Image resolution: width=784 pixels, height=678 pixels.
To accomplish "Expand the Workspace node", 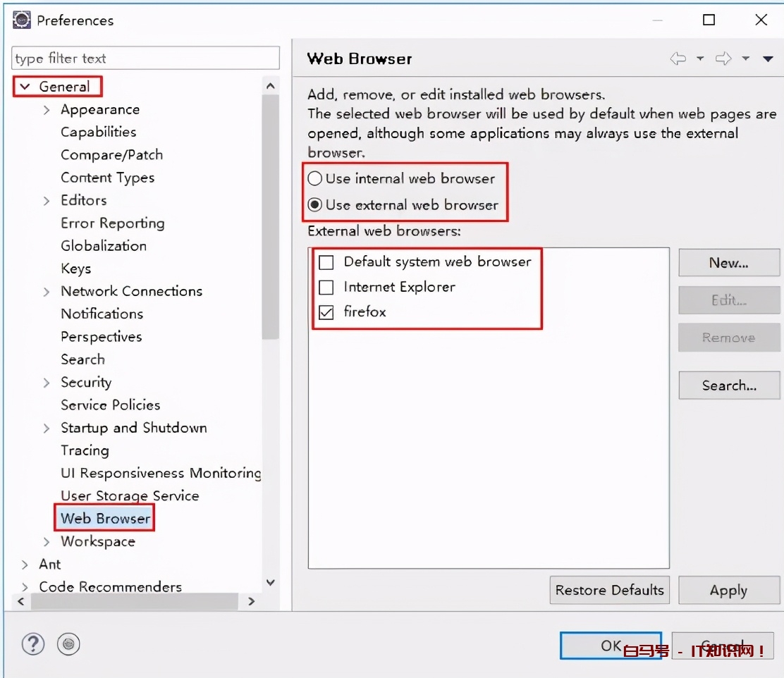I will (47, 542).
